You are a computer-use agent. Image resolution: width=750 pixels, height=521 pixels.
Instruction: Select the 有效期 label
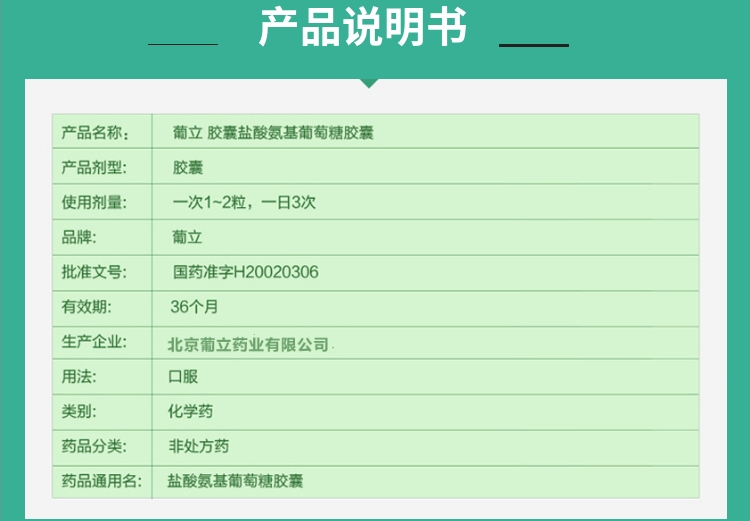tap(86, 307)
